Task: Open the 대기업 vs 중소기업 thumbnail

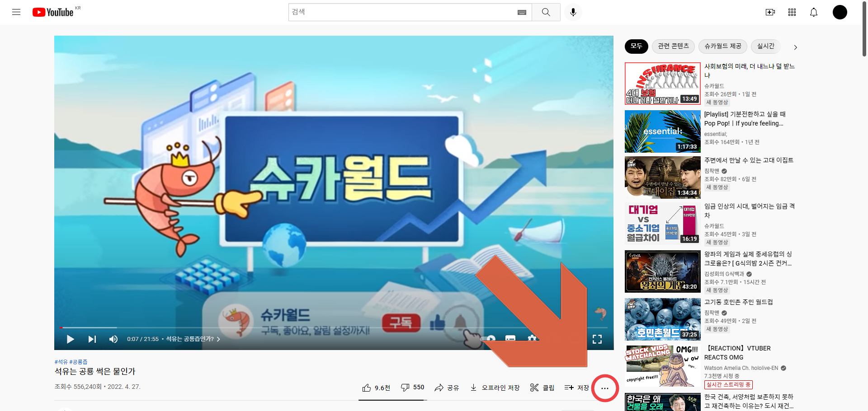Action: tap(663, 224)
